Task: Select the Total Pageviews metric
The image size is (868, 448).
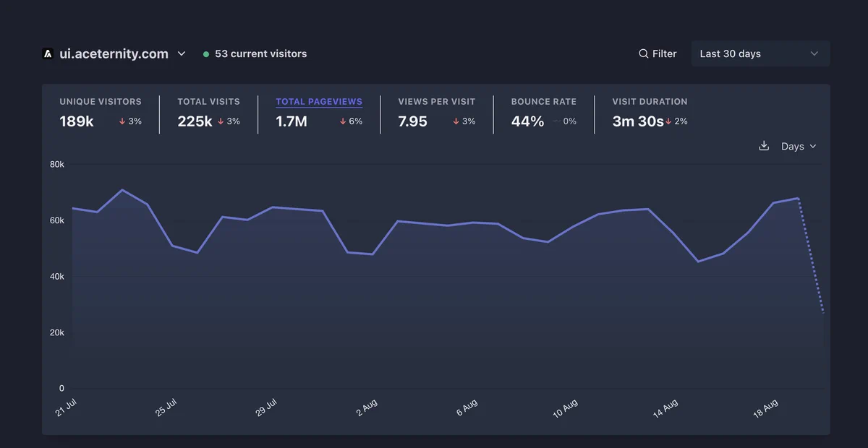Action: pyautogui.click(x=319, y=114)
